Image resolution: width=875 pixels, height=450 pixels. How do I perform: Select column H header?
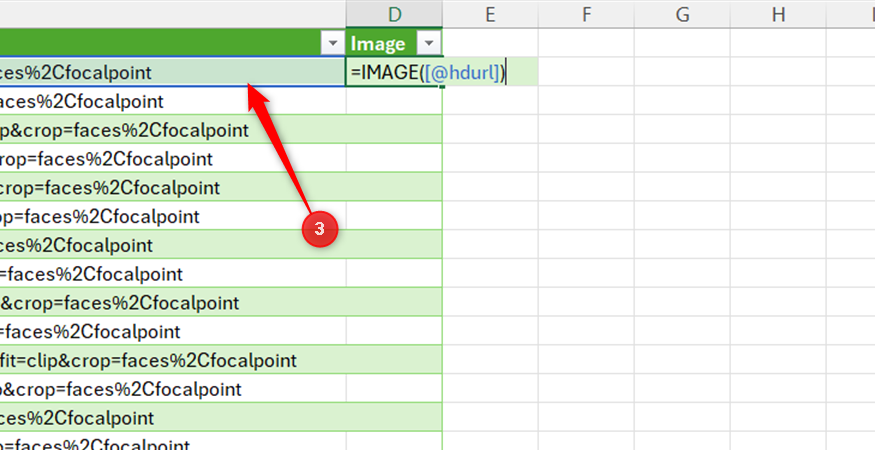778,15
